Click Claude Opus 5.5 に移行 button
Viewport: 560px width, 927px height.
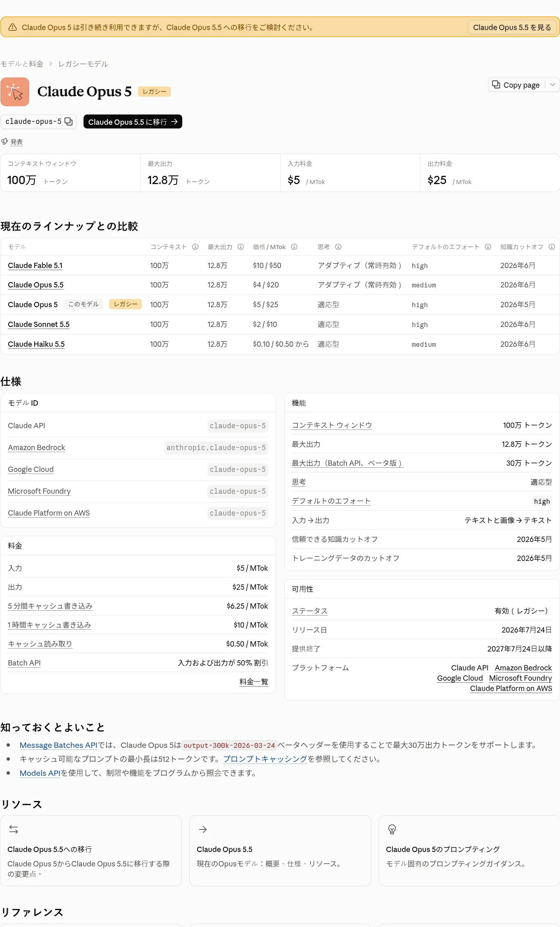click(x=133, y=121)
